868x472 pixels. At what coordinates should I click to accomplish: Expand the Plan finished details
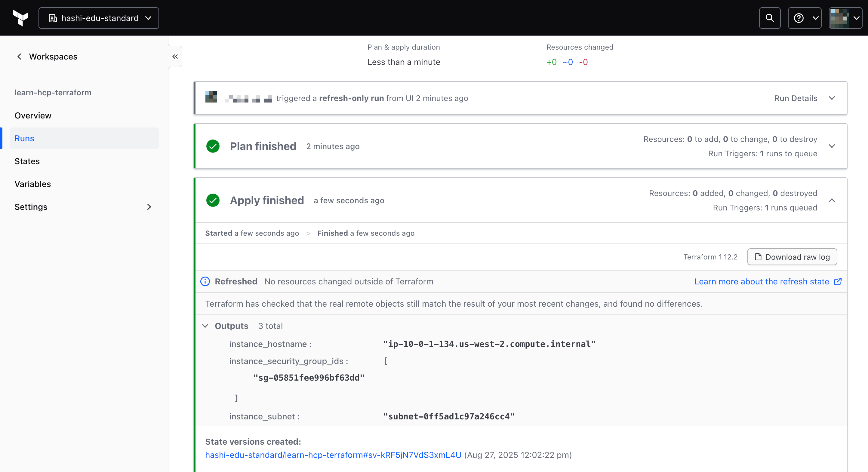click(832, 146)
